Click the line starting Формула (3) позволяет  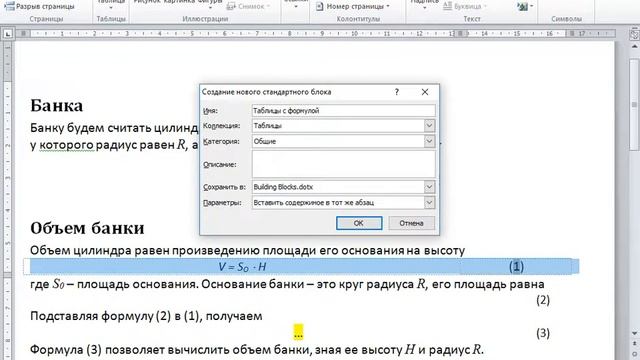(257, 349)
